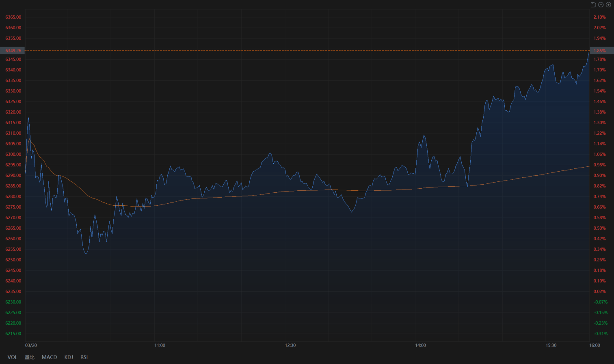Image resolution: width=614 pixels, height=364 pixels.
Task: Switch to the 量比 indicator tab
Action: click(30, 357)
